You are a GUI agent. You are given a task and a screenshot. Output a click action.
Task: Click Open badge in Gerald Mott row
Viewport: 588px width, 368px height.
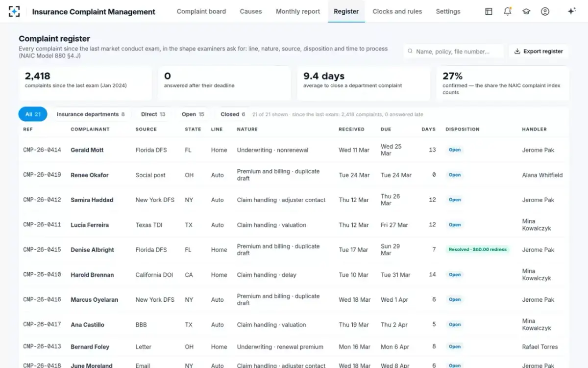point(455,150)
